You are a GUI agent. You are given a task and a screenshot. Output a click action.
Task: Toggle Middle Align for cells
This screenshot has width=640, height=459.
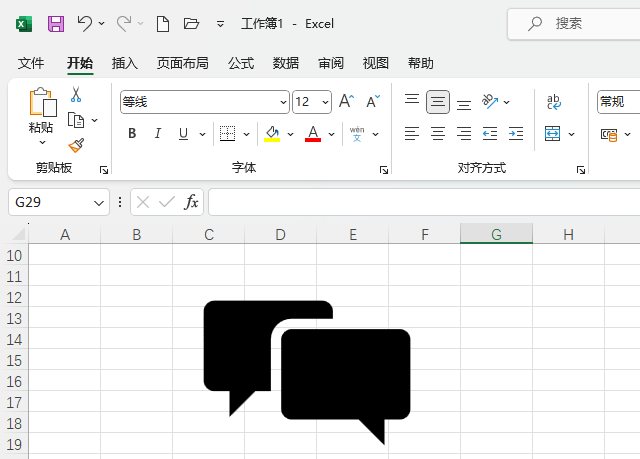[438, 102]
